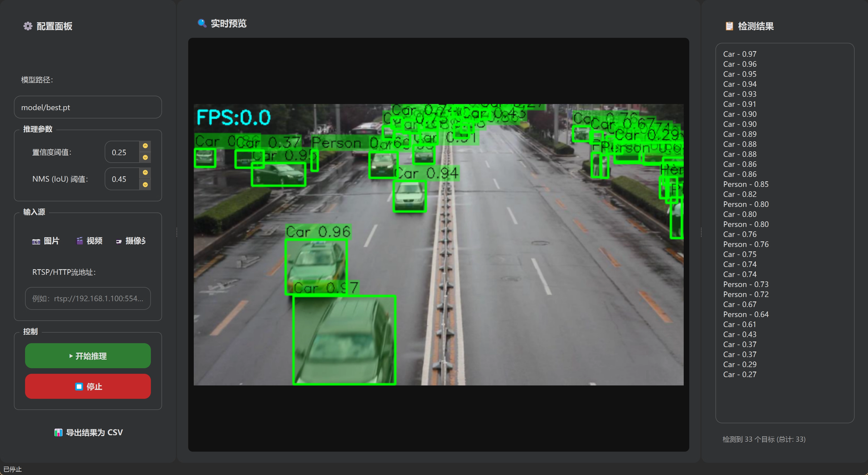This screenshot has width=868, height=475.
Task: Decrease the 置信度阈值 value with down arrow
Action: click(145, 157)
